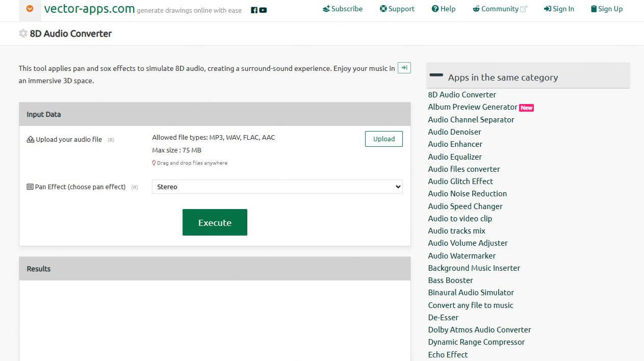Screen dimensions: 644x361
Task: Open the Facebook page icon
Action: point(254,10)
